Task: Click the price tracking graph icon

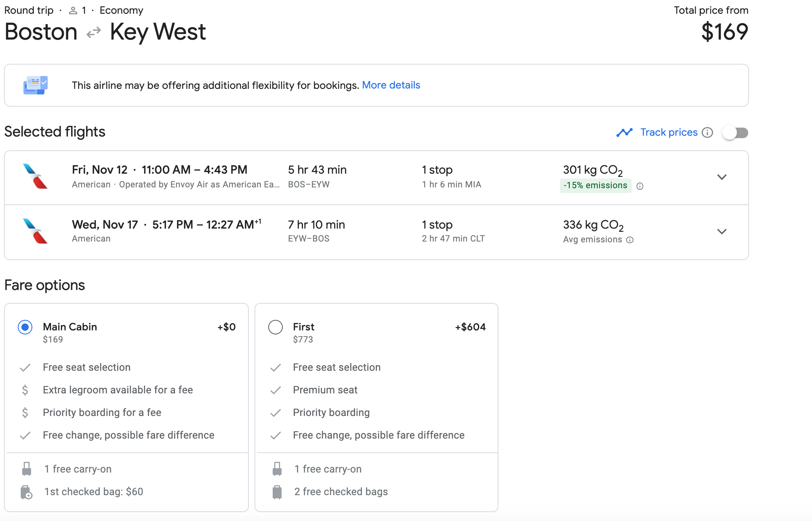Action: 624,132
